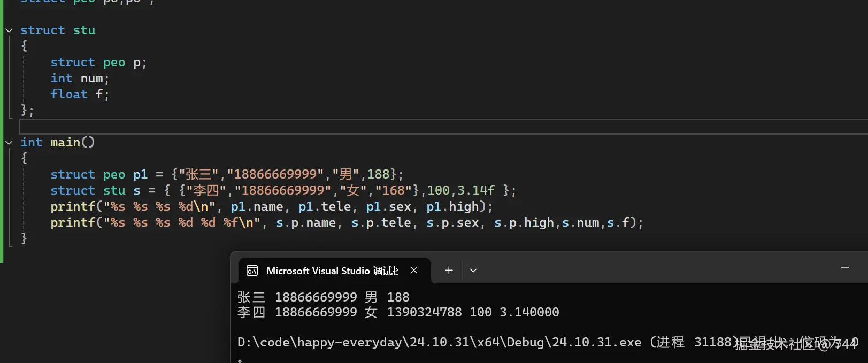868x363 pixels.
Task: Click s.p.high in the second printf call
Action: (x=524, y=223)
